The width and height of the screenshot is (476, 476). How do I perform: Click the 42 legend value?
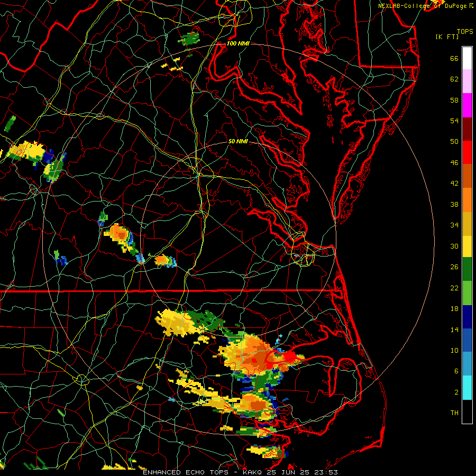point(454,184)
